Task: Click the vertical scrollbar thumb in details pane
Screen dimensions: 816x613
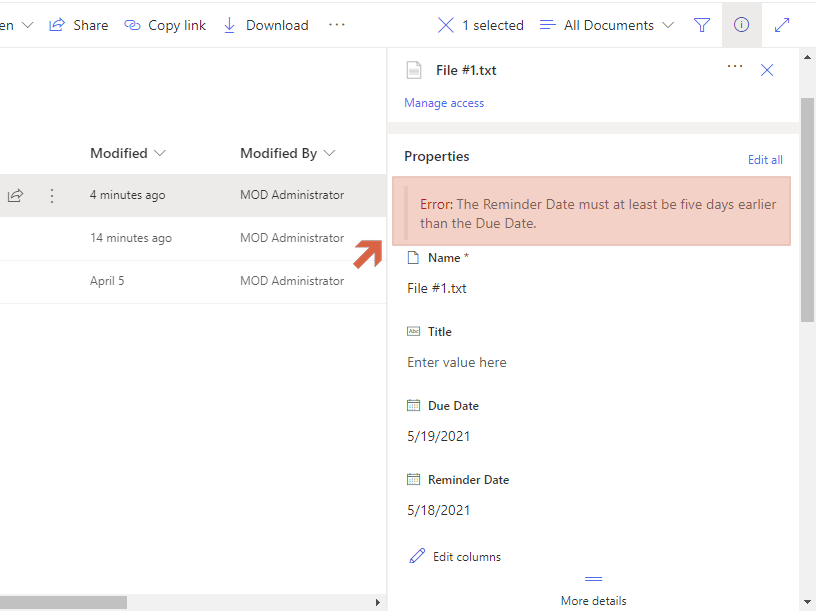Action: pos(807,210)
